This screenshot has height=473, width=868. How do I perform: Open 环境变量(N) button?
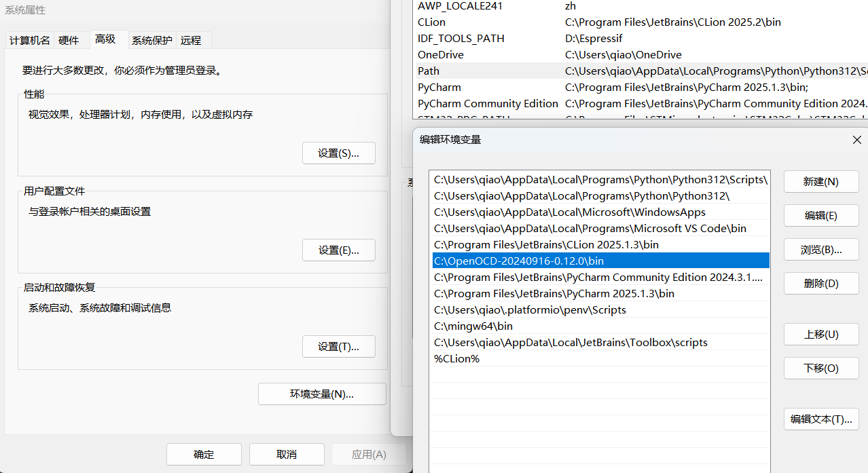(x=322, y=394)
